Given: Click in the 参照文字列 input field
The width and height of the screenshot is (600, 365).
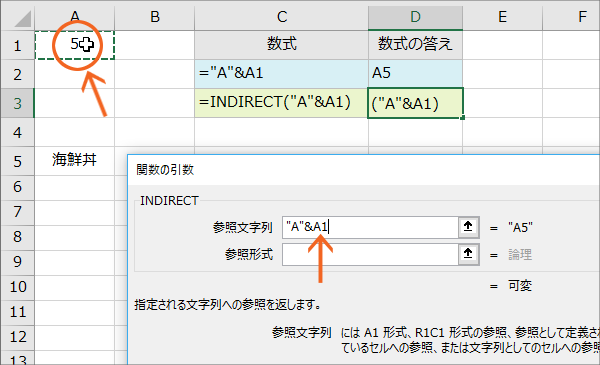Looking at the screenshot, I should 370,227.
